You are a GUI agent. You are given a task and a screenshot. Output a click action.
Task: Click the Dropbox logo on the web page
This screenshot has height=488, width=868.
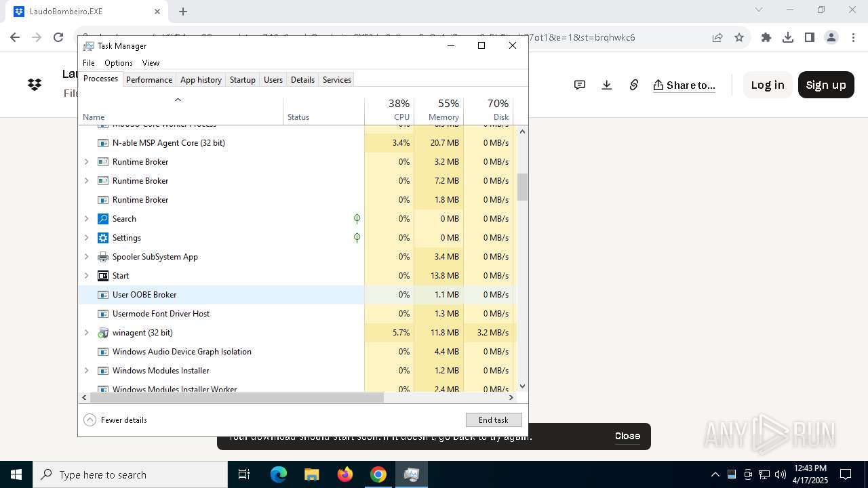[x=35, y=85]
